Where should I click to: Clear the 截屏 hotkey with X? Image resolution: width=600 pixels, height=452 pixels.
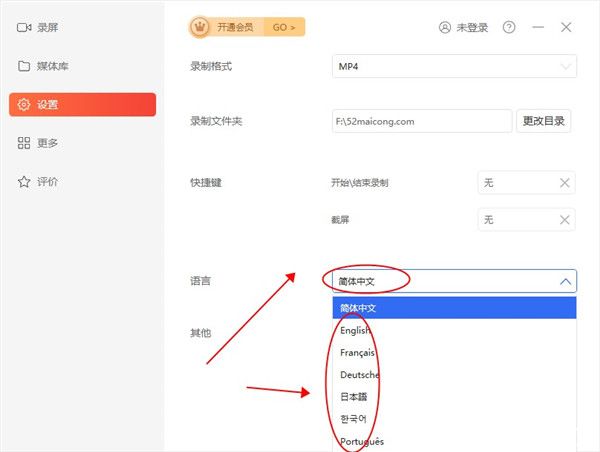coord(564,220)
